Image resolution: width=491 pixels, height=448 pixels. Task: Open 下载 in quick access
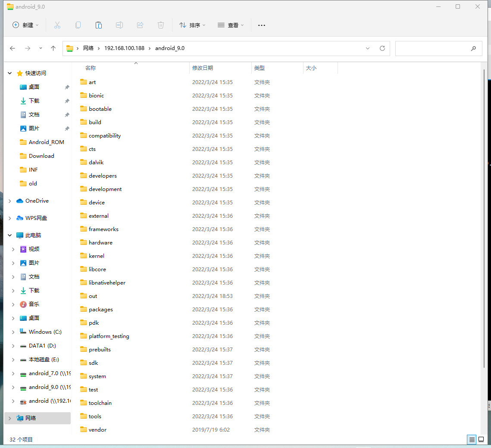pos(34,101)
